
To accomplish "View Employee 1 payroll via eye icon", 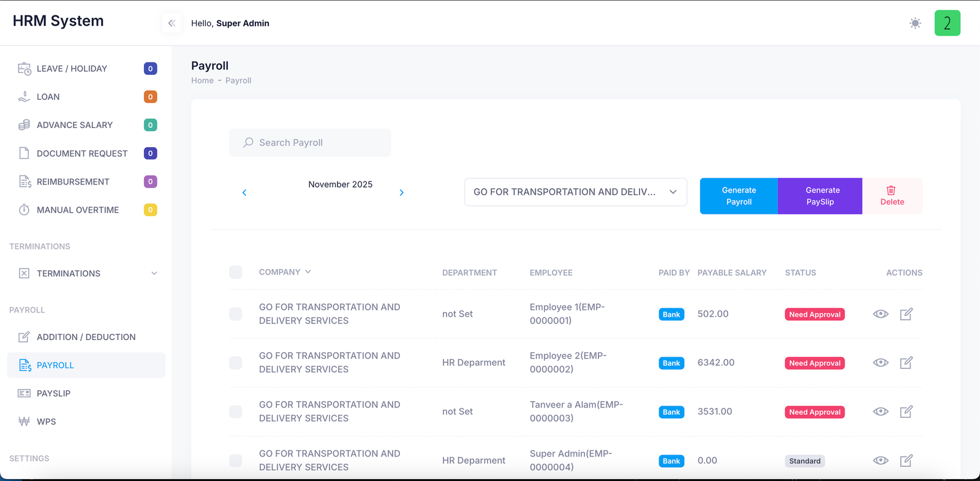I will tap(880, 314).
